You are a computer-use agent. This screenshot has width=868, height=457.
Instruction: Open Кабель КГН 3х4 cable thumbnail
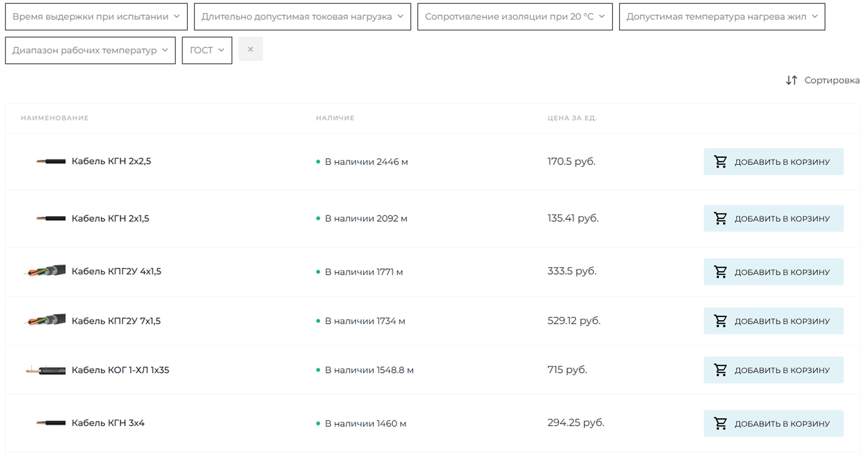point(51,423)
